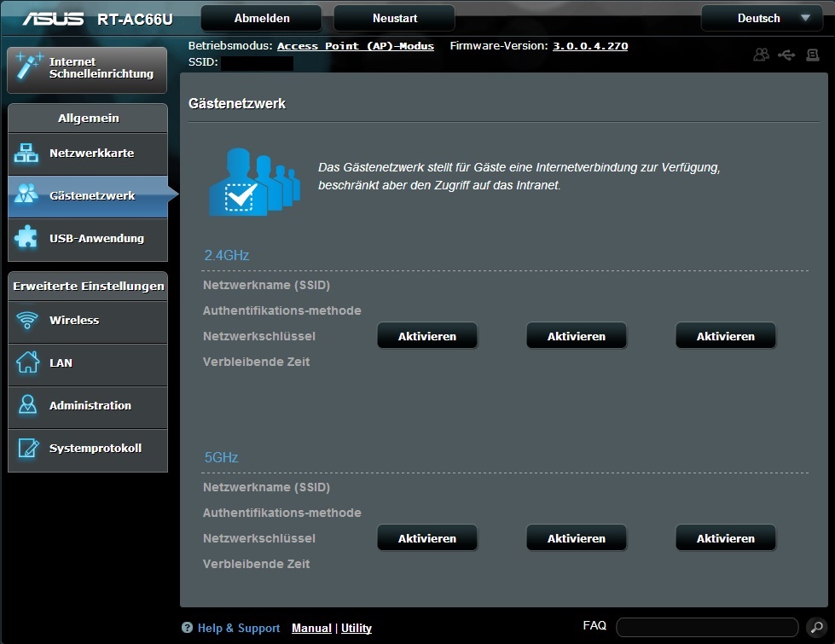Open the Access Point (AP)-Modus link
835x644 pixels.
pos(355,46)
